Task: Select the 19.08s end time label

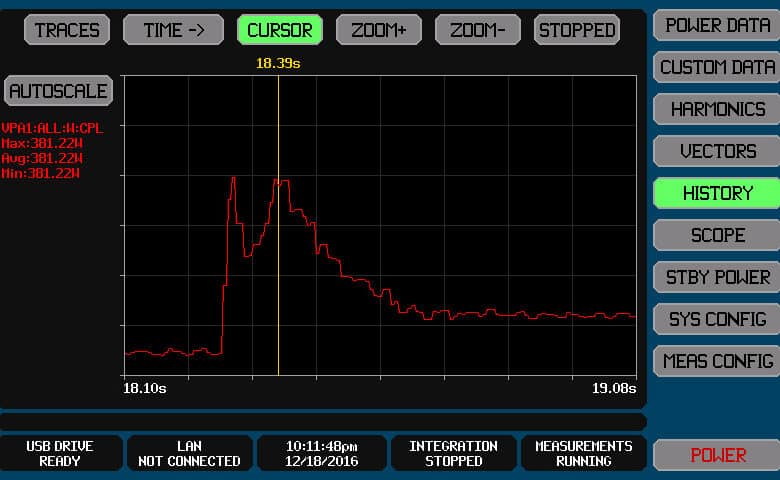Action: (614, 388)
